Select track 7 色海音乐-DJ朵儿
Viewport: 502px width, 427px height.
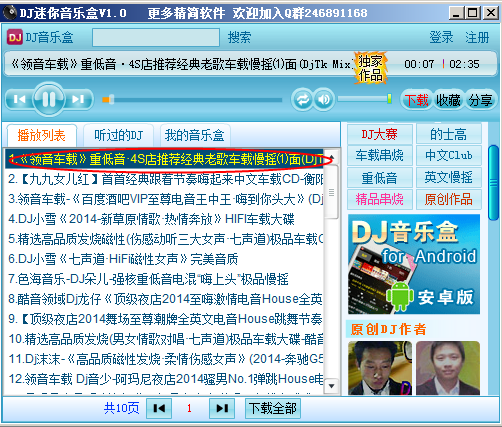pyautogui.click(x=164, y=279)
